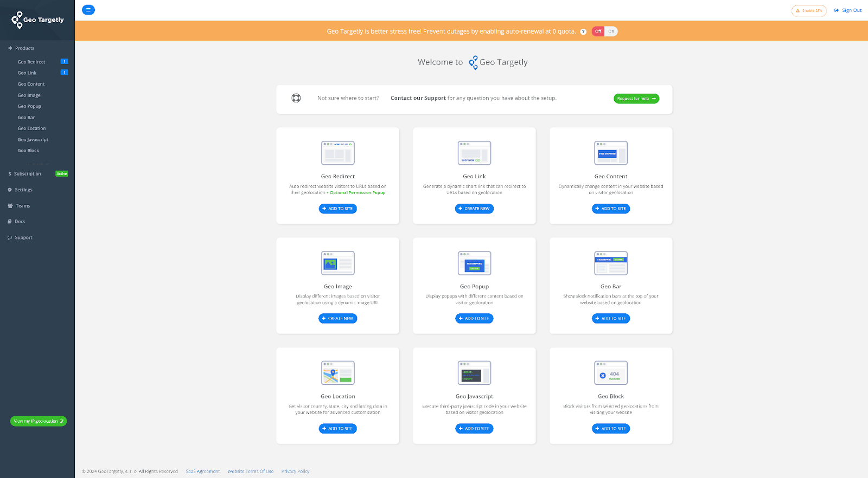The image size is (868, 478).
Task: Sign out of the account
Action: coord(848,10)
